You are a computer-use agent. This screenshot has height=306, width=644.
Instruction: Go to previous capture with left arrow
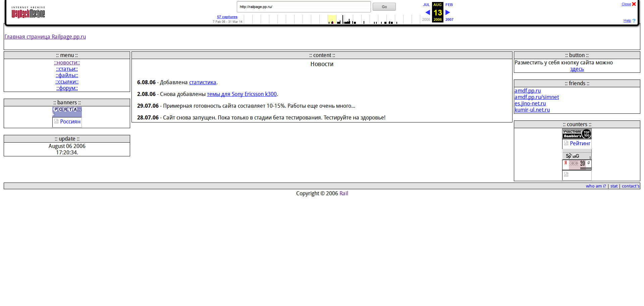tap(427, 12)
